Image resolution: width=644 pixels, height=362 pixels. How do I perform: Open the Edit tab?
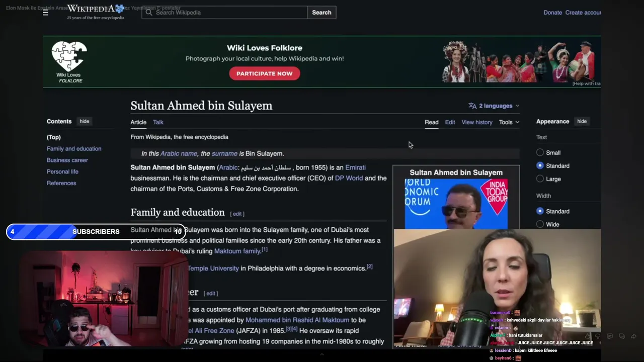pos(450,122)
